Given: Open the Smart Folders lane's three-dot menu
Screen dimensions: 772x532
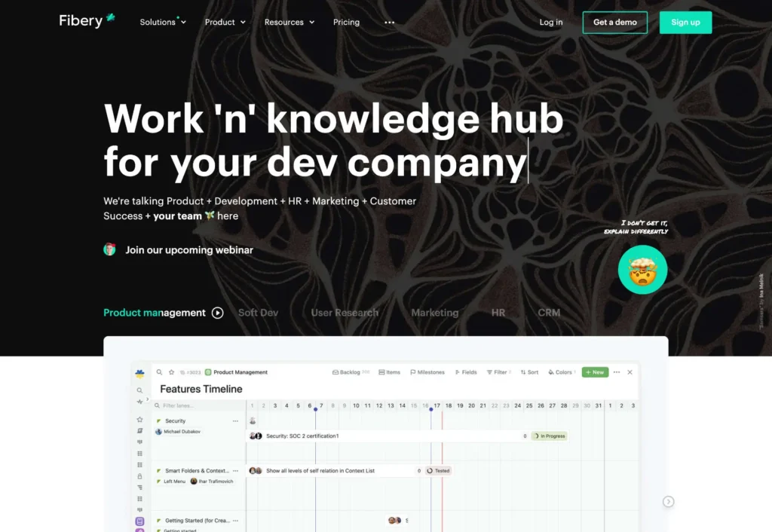Looking at the screenshot, I should point(235,471).
